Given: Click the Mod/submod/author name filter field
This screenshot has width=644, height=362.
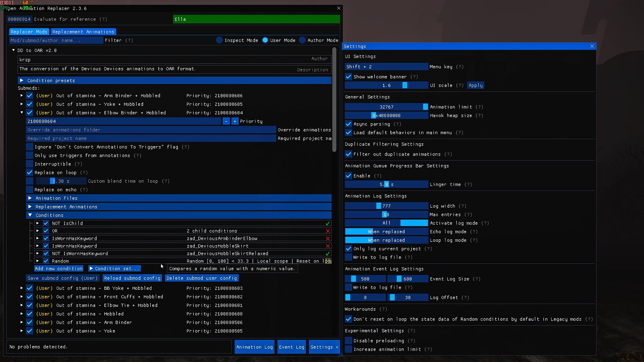Looking at the screenshot, I should 56,40.
